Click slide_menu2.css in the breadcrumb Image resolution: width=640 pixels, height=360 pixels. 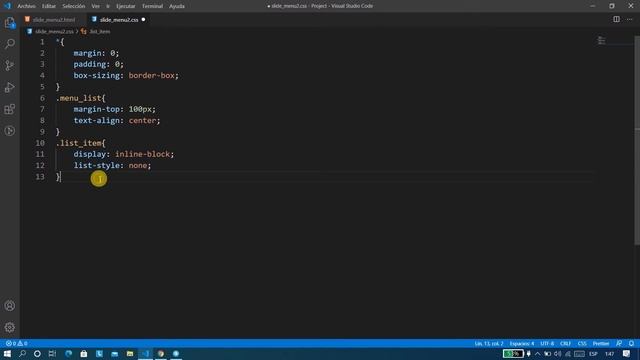(x=54, y=31)
